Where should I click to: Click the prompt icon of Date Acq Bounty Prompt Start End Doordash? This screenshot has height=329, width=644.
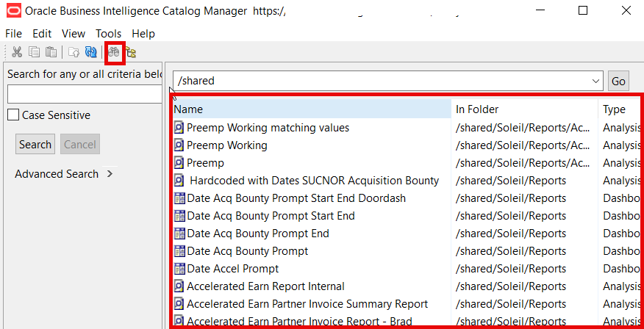(x=179, y=198)
